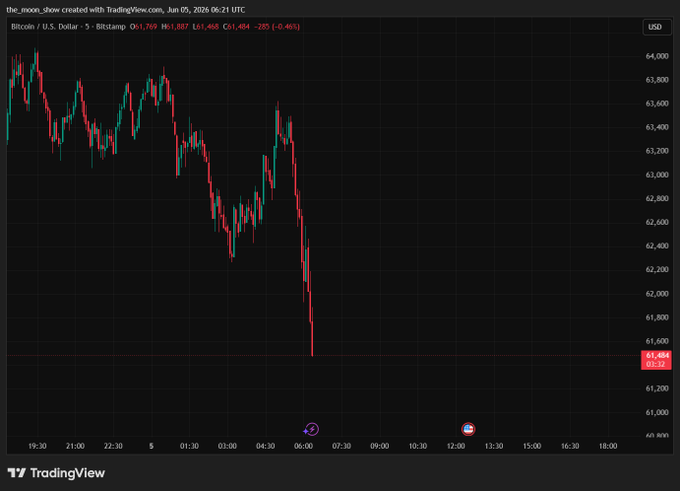Click the low value L61,468
The width and height of the screenshot is (680, 491).
206,27
